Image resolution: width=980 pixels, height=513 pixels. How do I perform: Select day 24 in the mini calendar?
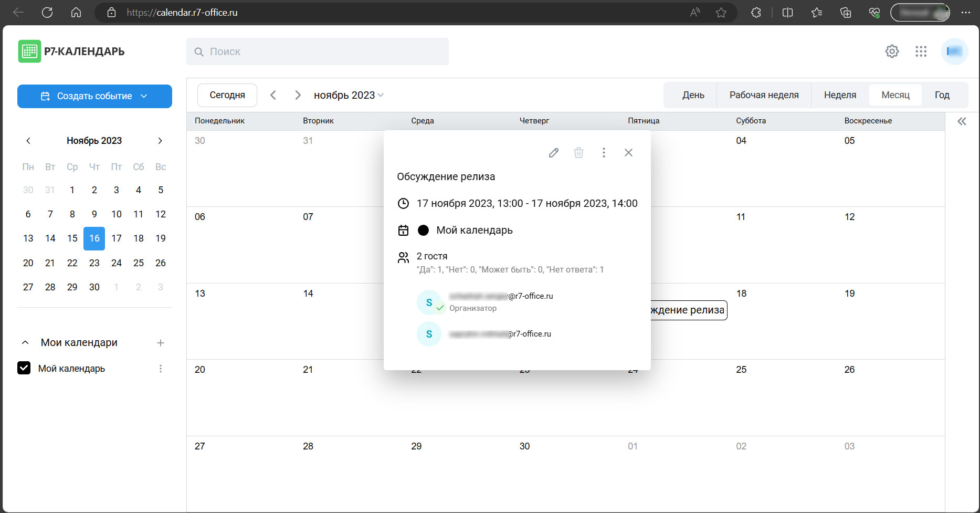click(x=117, y=263)
